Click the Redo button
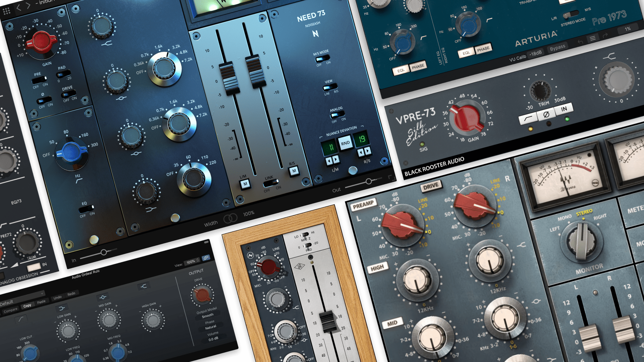644x362 pixels. coord(71,294)
